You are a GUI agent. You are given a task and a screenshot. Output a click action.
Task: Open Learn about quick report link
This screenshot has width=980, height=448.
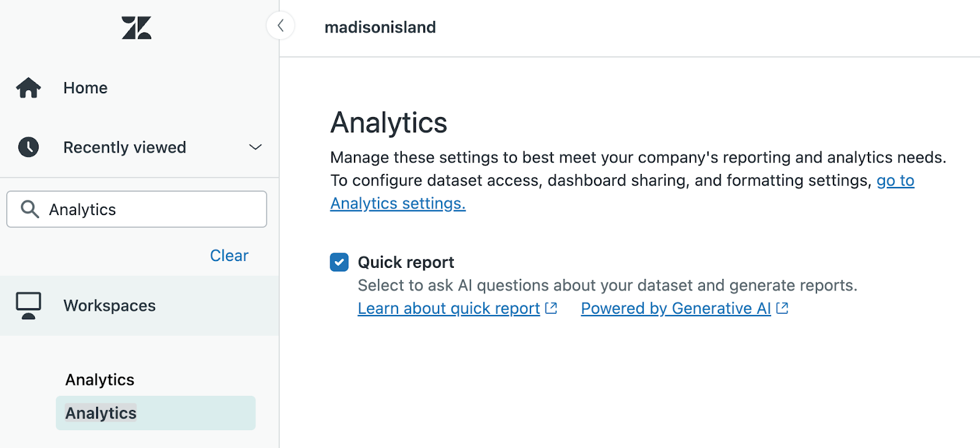448,308
